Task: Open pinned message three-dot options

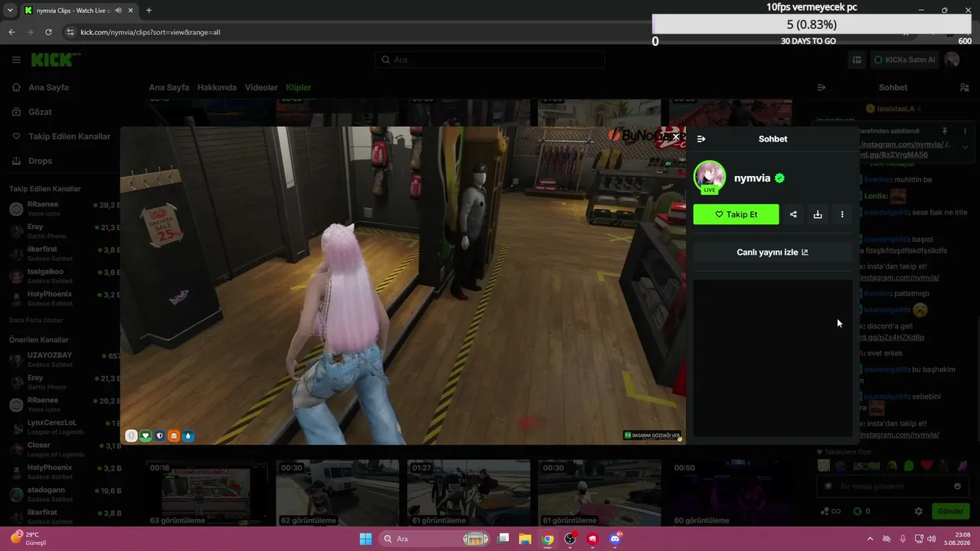Action: tap(965, 132)
